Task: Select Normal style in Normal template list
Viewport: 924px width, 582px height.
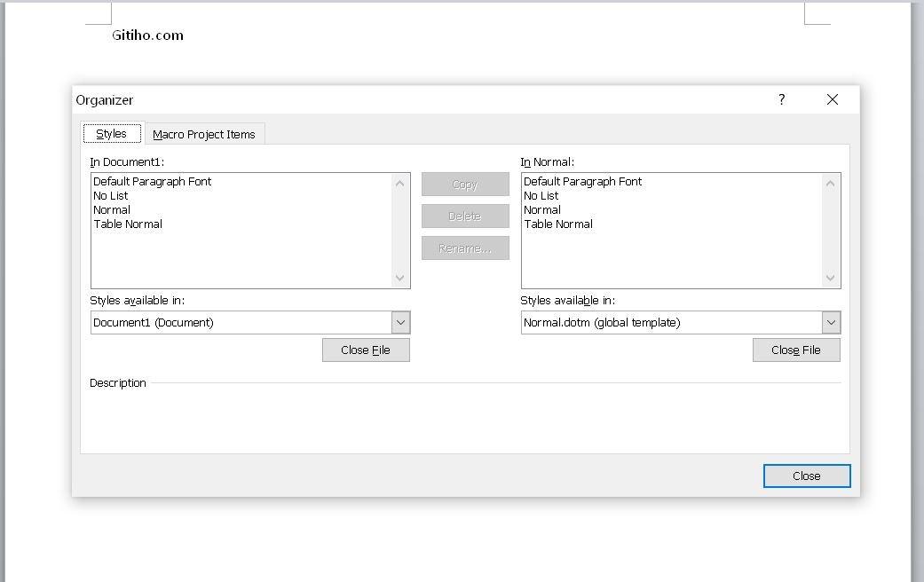Action: click(542, 209)
